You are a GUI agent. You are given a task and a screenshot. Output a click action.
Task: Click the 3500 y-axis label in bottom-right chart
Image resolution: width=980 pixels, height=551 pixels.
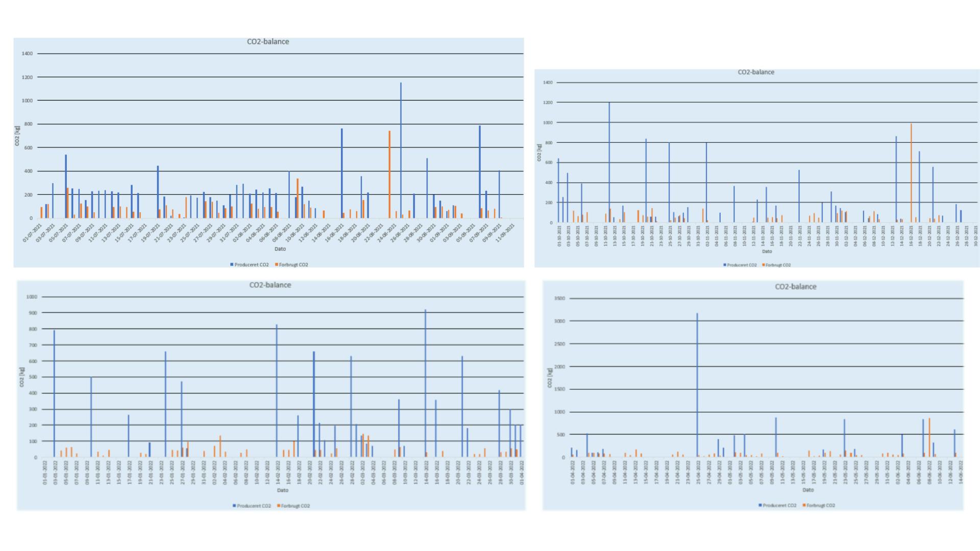[559, 298]
